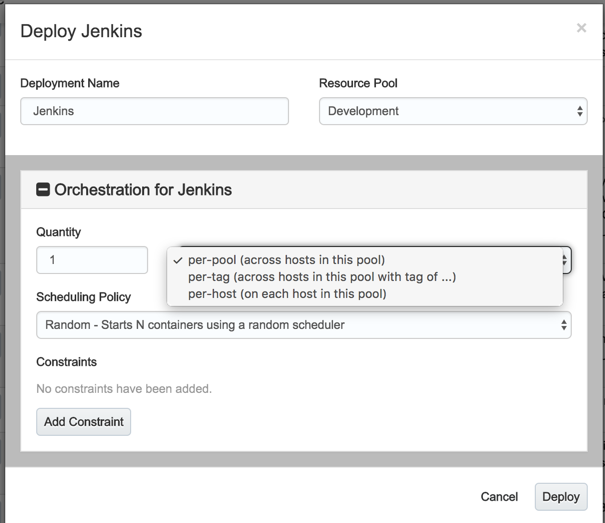The height and width of the screenshot is (523, 605).
Task: Click the Deploy button
Action: click(x=561, y=497)
